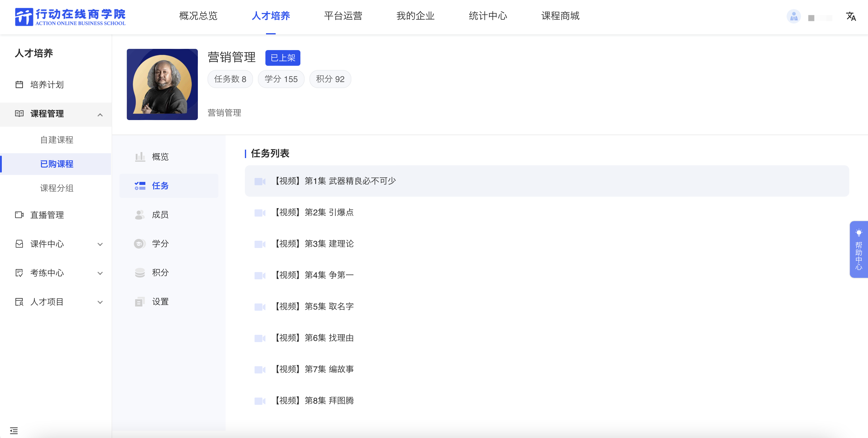Viewport: 868px width, 438px height.
Task: Click the graduation cap icon for 学分
Action: pos(140,244)
